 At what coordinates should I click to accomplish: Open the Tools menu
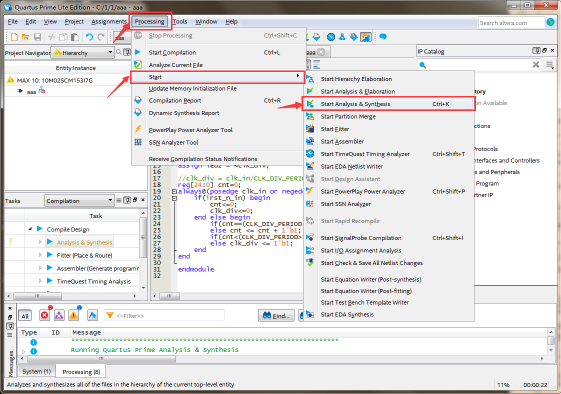[180, 21]
